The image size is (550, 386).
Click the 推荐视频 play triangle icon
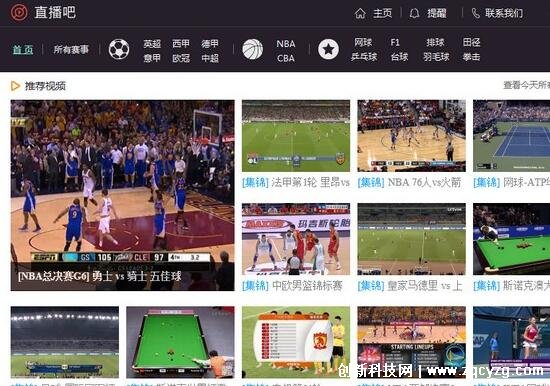click(x=15, y=86)
